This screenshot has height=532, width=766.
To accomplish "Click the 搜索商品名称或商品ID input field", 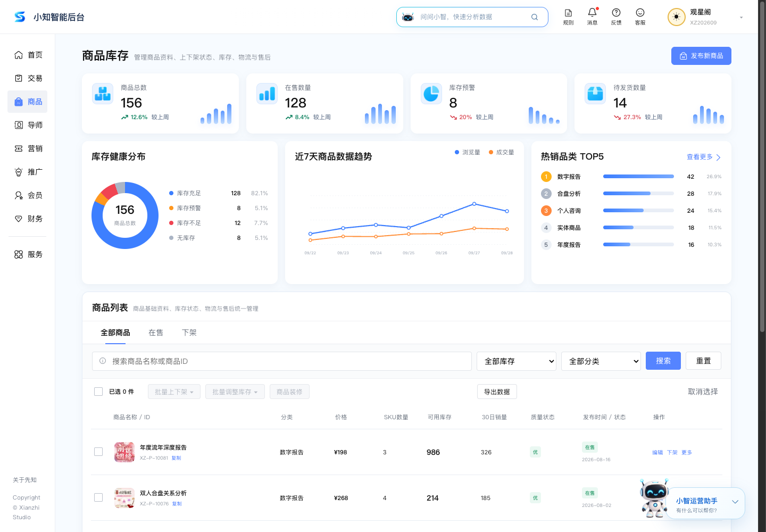I will click(282, 361).
